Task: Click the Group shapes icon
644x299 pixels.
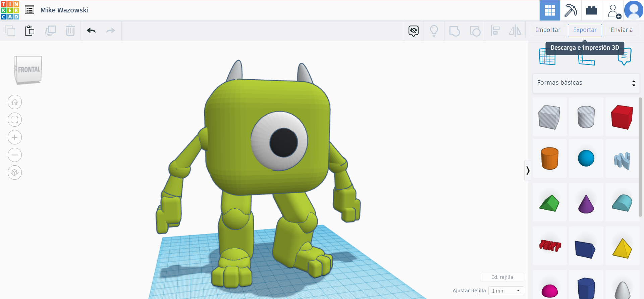Action: point(454,31)
